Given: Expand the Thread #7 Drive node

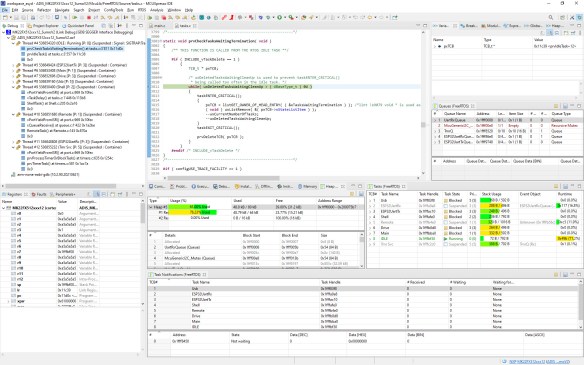Looking at the screenshot, I should point(13,76).
